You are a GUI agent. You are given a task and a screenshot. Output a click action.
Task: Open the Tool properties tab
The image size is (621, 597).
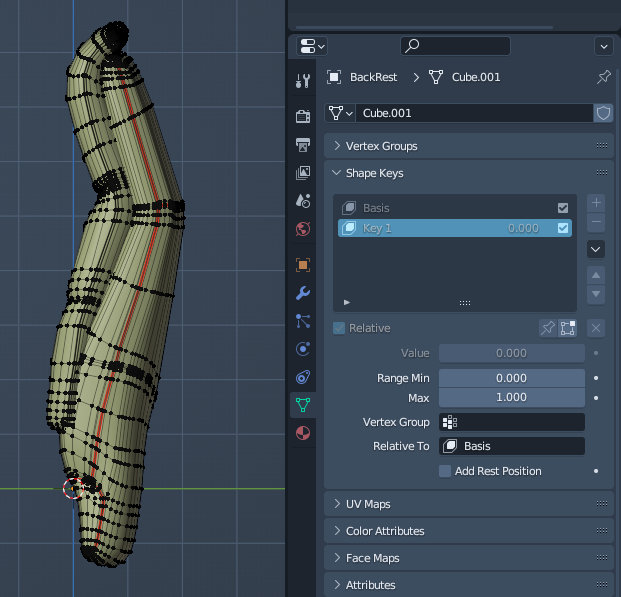304,82
